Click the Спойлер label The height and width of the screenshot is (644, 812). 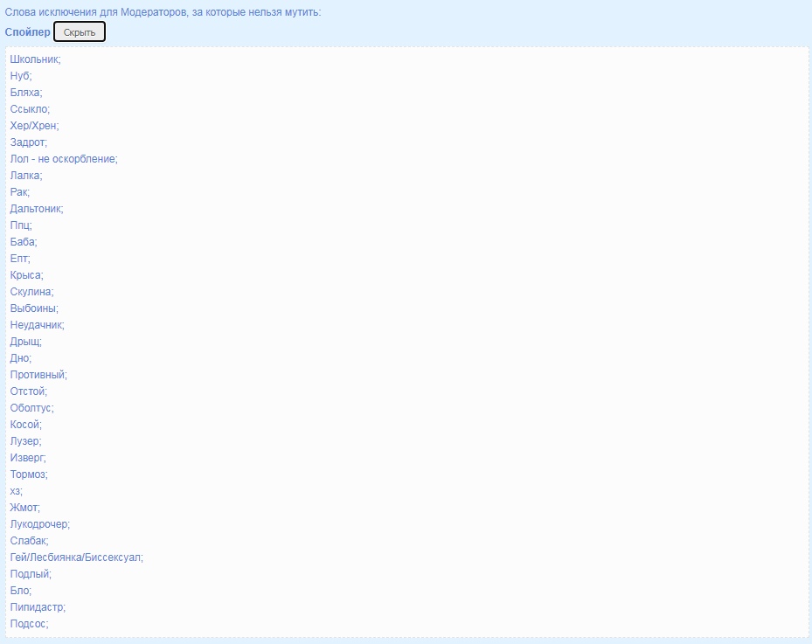(x=28, y=32)
